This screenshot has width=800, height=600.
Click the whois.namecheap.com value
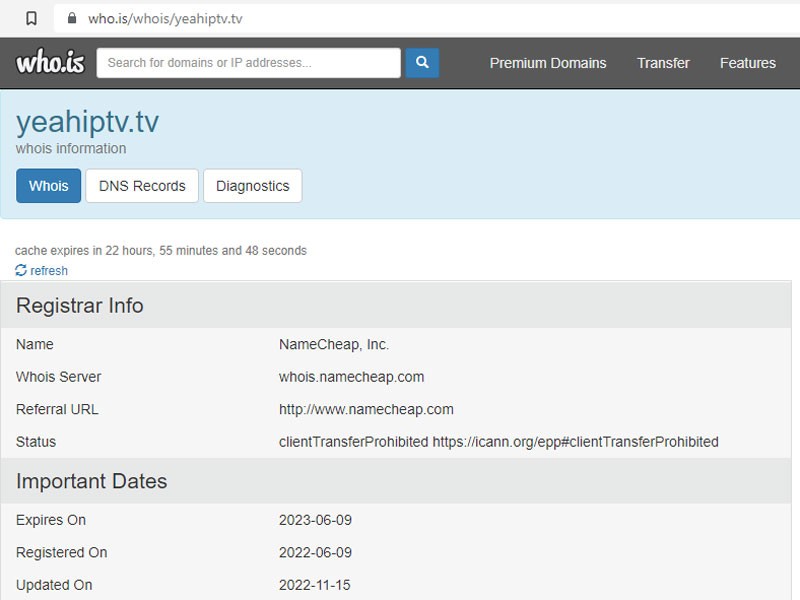[x=352, y=377]
